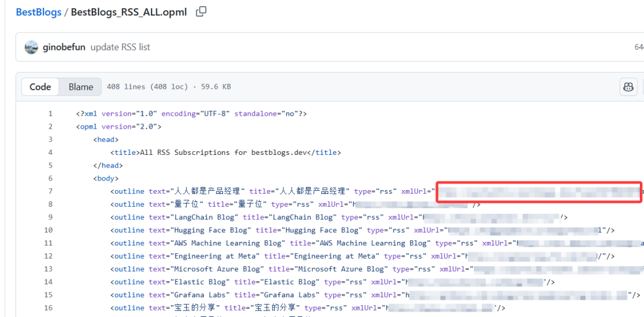Open the 'update RSS list' commit message
The width and height of the screenshot is (644, 317).
click(x=120, y=48)
